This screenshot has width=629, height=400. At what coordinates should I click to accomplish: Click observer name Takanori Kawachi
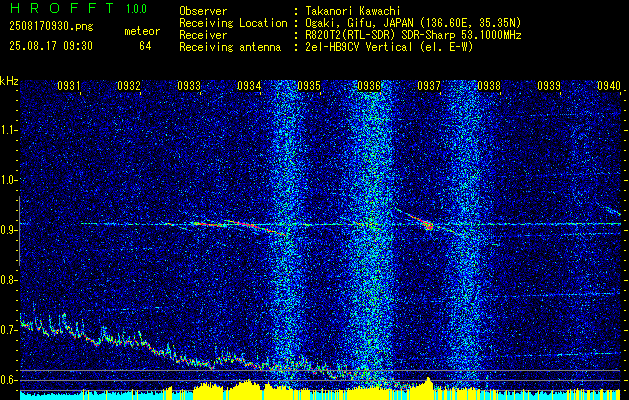tap(353, 11)
